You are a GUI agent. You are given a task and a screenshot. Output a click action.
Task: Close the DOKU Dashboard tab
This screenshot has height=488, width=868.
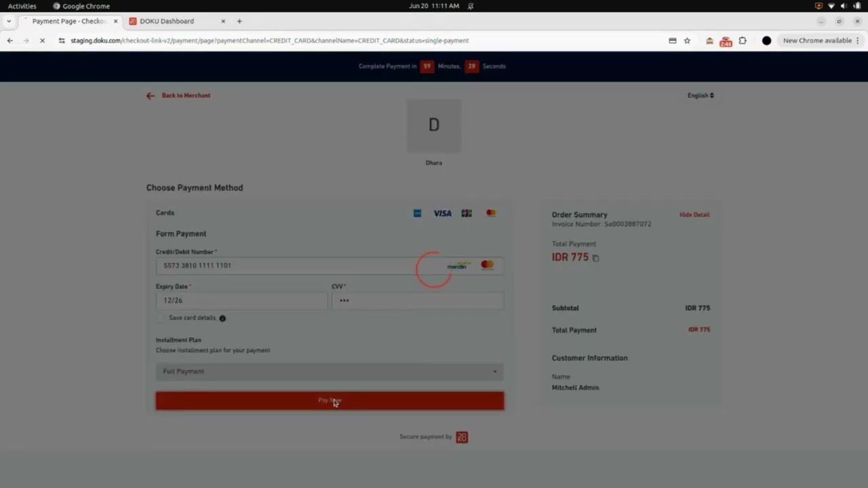coord(223,21)
